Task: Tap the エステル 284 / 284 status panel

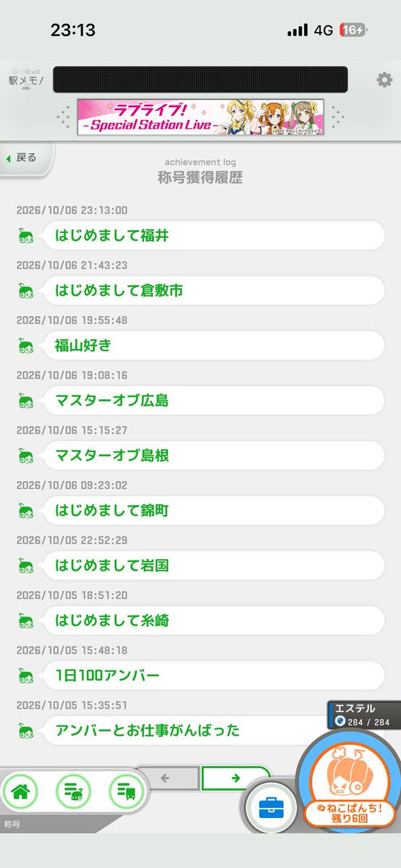Action: point(363,715)
